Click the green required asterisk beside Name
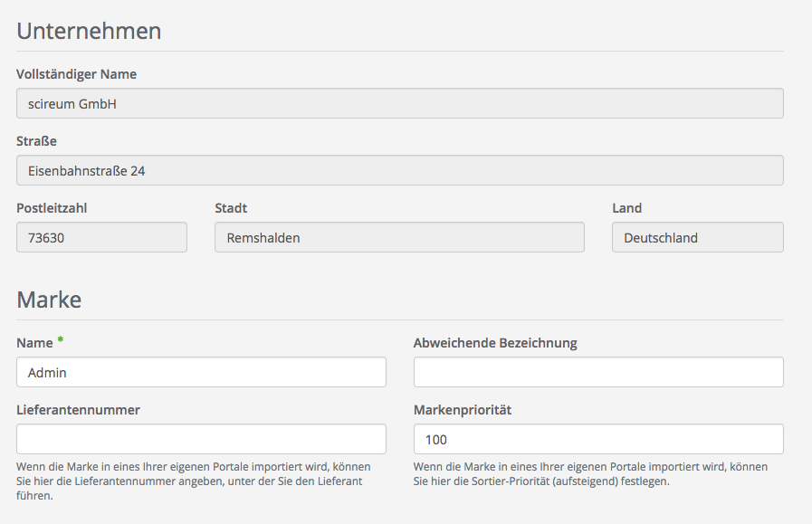 coord(61,340)
